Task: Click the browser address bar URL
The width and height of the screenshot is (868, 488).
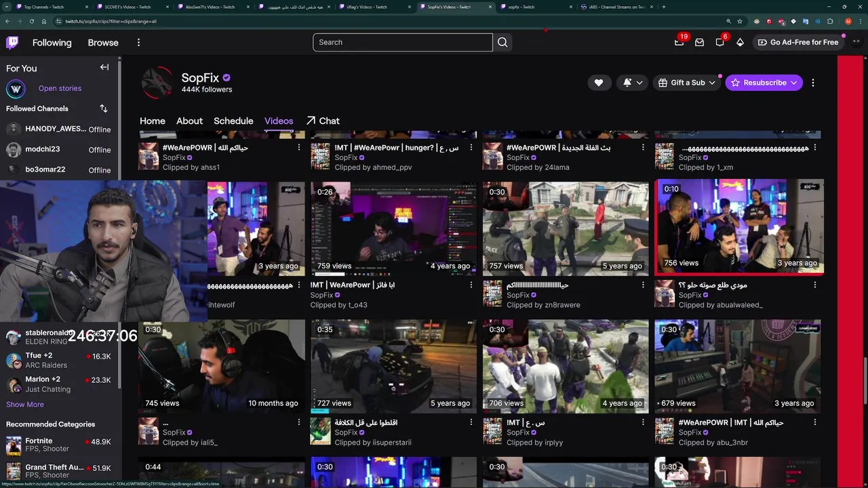Action: tap(111, 21)
